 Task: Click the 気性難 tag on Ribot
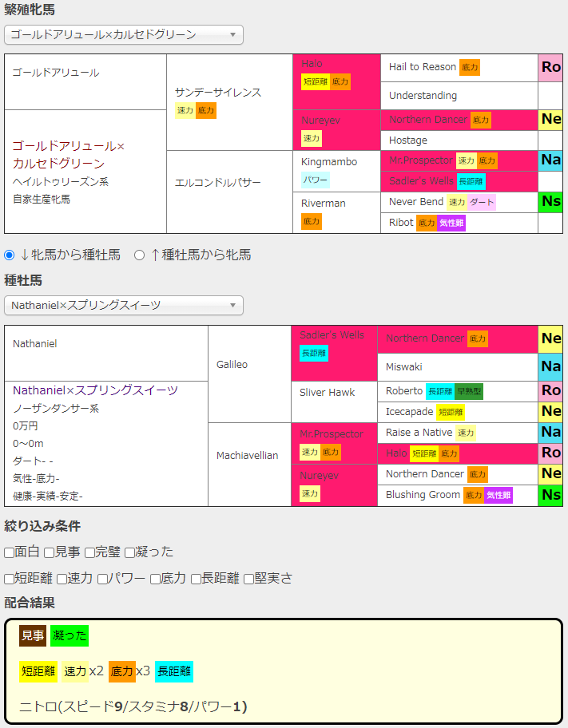[451, 224]
